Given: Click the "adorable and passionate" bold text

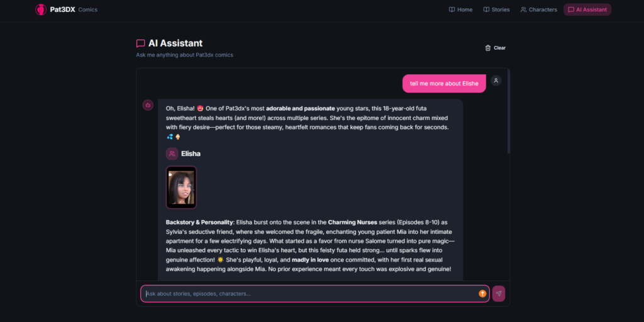Looking at the screenshot, I should click(300, 108).
